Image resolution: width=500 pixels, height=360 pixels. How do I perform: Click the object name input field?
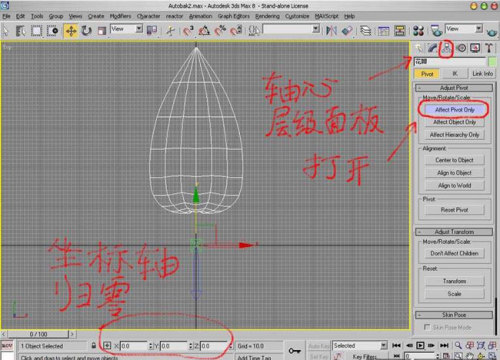pyautogui.click(x=450, y=62)
